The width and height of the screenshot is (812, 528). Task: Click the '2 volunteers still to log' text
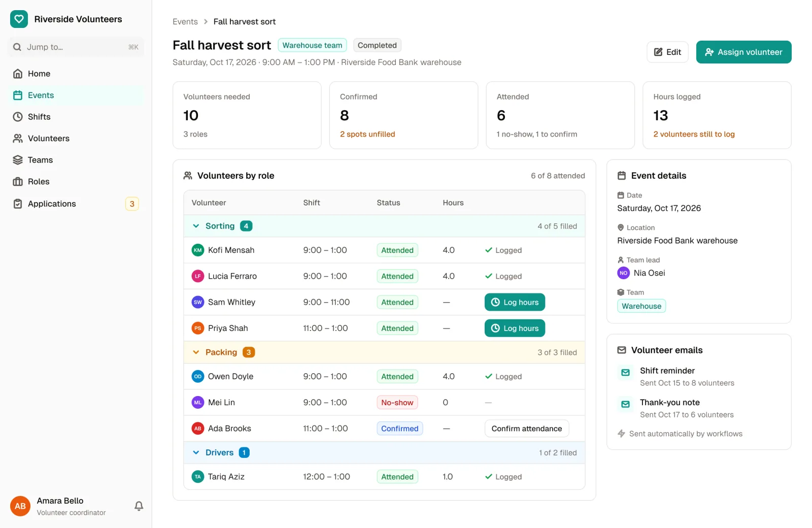(694, 134)
